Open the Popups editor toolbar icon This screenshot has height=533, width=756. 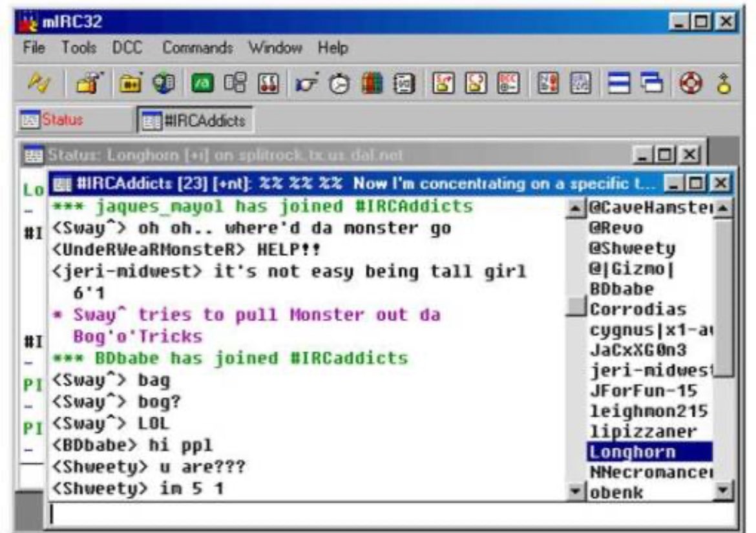point(235,83)
